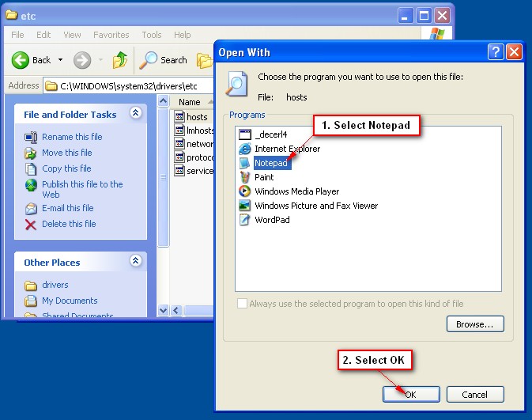Select Internet Explorer text in Programs list
This screenshot has width=532, height=420.
(288, 149)
